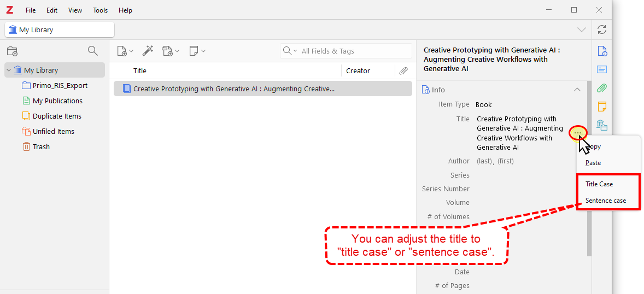Image resolution: width=644 pixels, height=294 pixels.
Task: Choose Sentence case from the context menu
Action: (606, 201)
